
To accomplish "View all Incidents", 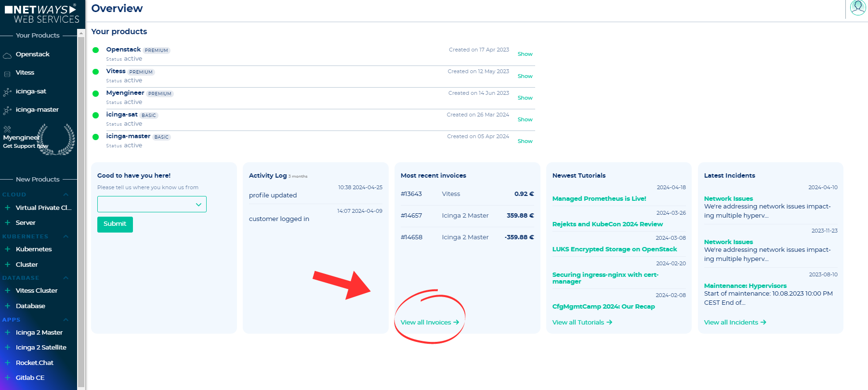I will [x=735, y=322].
